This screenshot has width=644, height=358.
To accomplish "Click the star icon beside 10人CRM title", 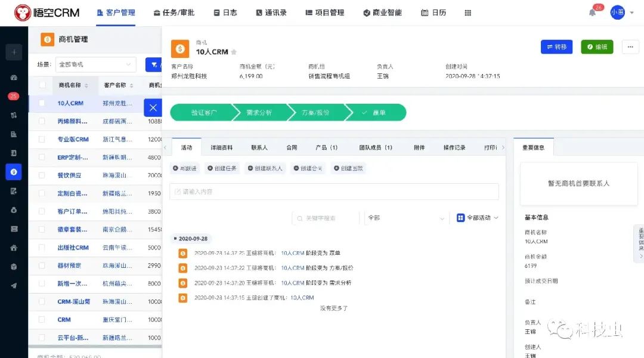I will tap(234, 52).
